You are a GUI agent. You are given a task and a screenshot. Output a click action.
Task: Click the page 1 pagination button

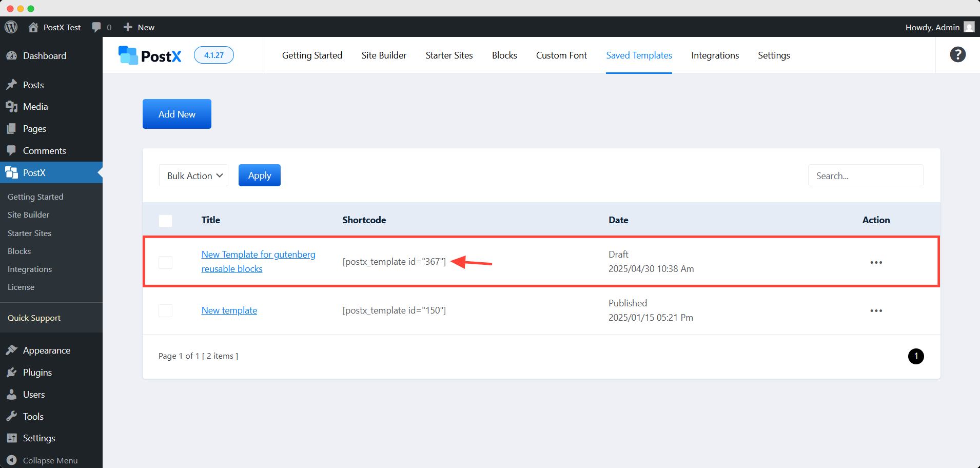point(916,356)
